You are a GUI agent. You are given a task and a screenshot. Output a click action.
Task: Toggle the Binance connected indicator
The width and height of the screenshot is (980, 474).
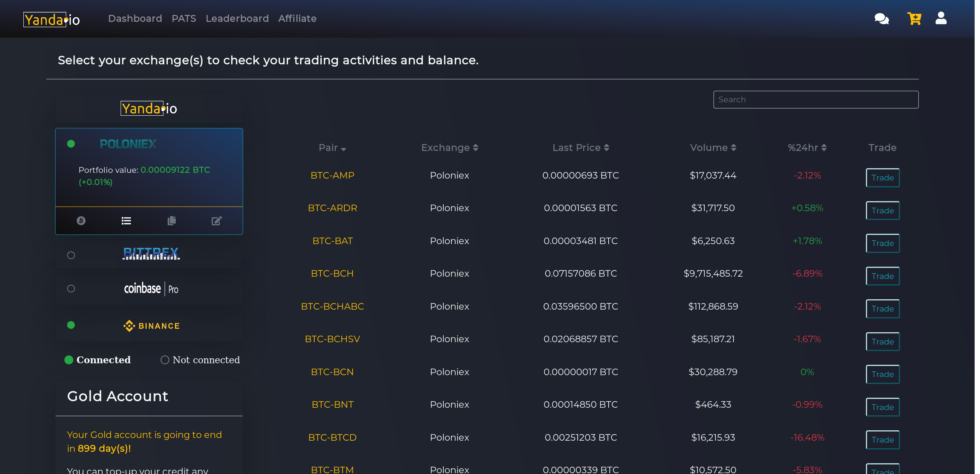click(71, 325)
